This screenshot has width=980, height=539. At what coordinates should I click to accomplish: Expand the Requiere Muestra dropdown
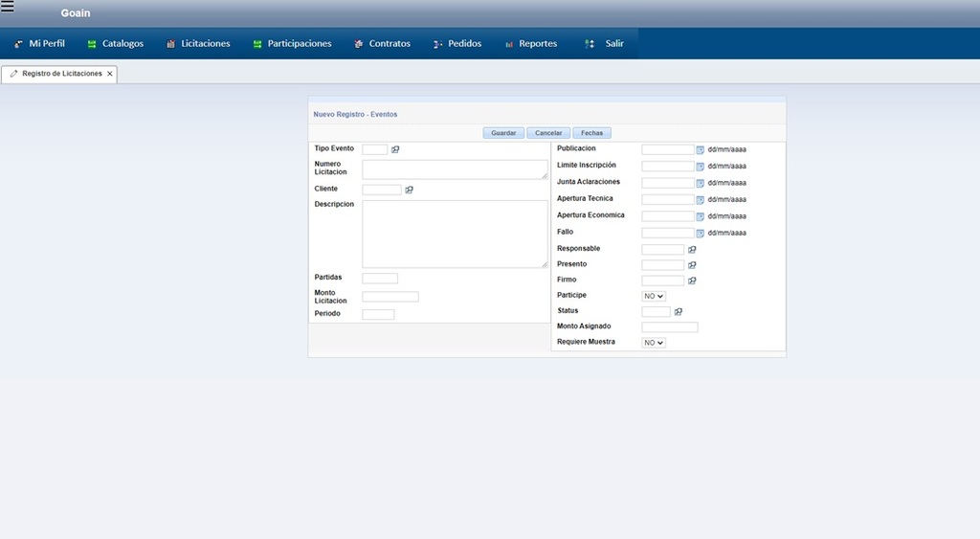pyautogui.click(x=654, y=343)
